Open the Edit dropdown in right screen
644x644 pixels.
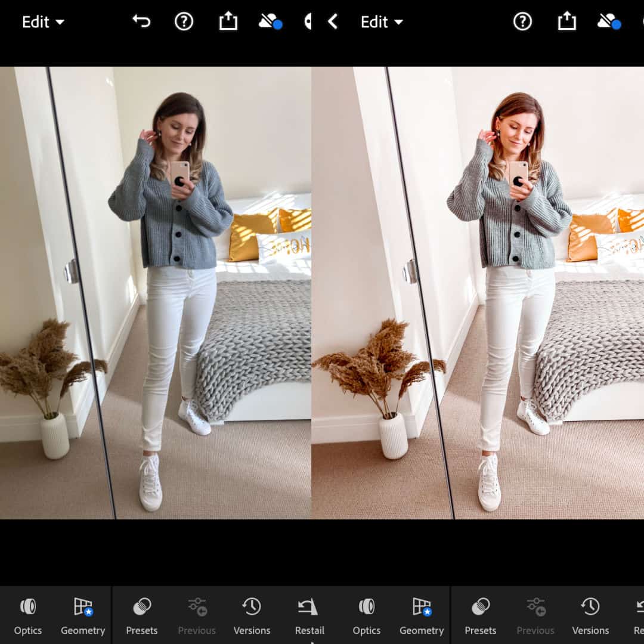click(382, 22)
